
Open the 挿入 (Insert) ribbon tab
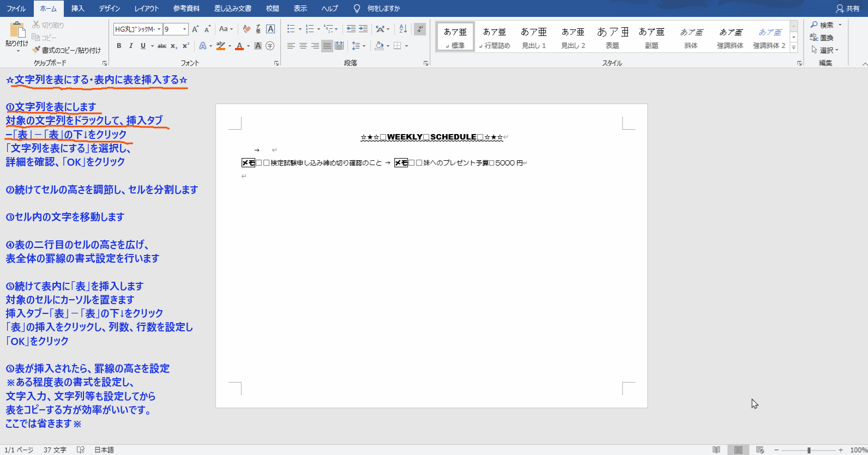(x=78, y=8)
